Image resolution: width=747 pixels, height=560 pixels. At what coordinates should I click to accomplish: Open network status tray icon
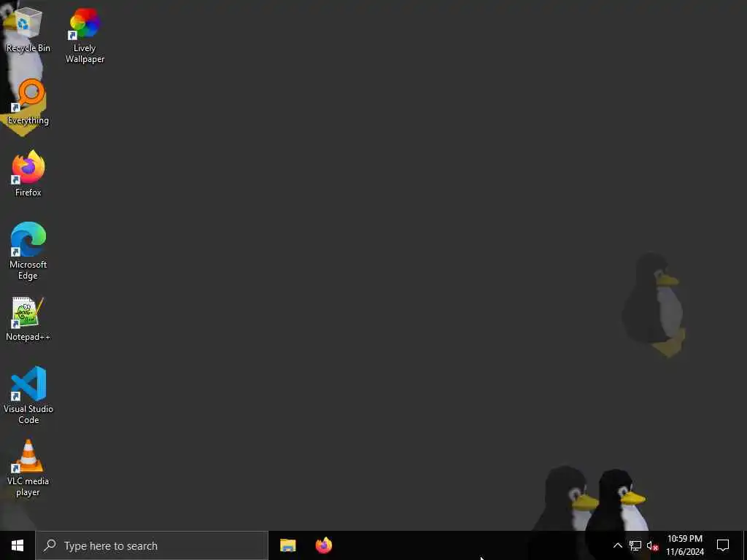635,545
